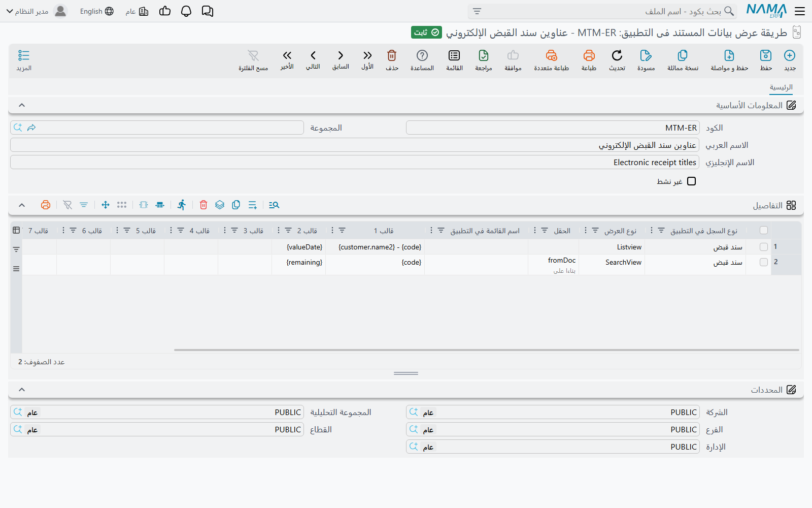Open the main hamburger menu
Viewport: 812px width, 508px height.
(x=800, y=11)
